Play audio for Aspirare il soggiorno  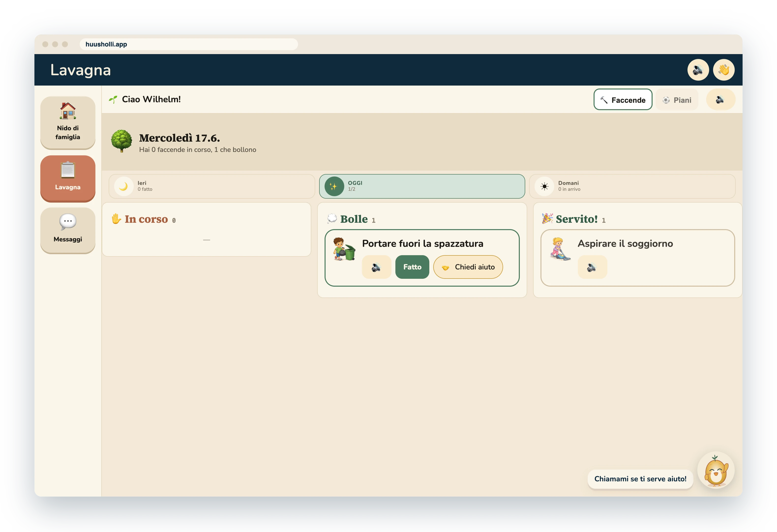[592, 267]
